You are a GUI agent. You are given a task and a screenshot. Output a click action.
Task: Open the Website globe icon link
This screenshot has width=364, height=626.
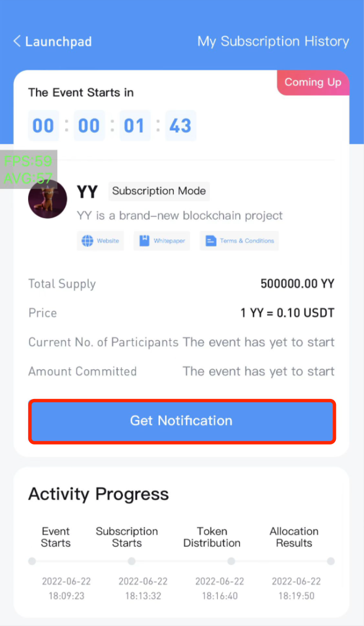[88, 241]
